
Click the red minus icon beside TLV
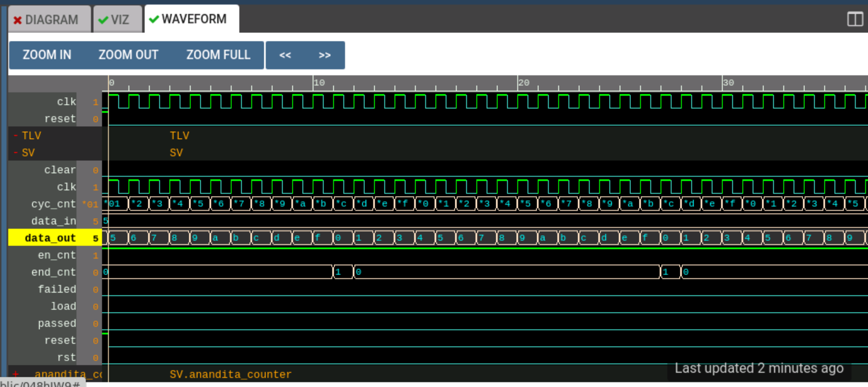(15, 135)
